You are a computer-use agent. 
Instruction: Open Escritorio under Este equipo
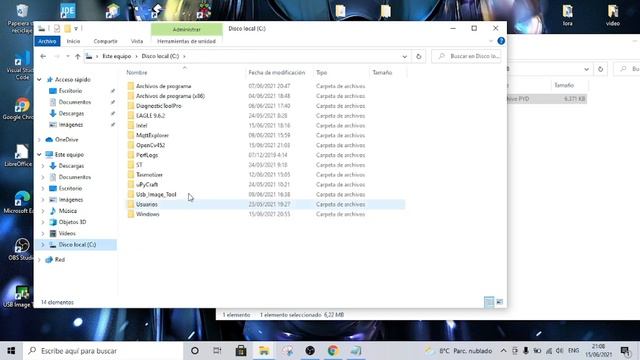(70, 189)
